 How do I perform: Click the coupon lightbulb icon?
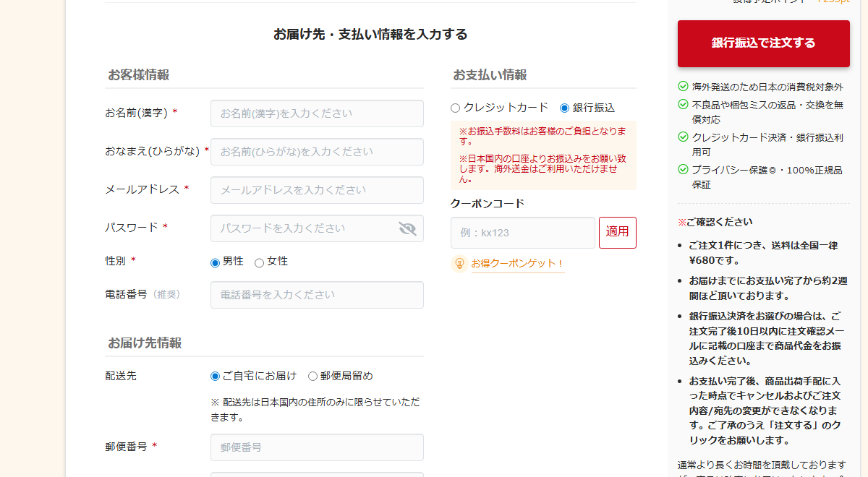[459, 263]
